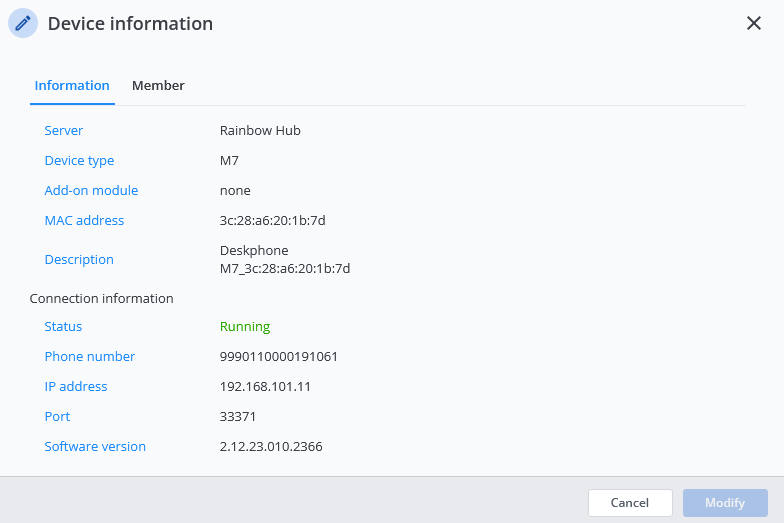Screen dimensions: 784x523
Task: Click the Phone number label
Action: tap(90, 357)
